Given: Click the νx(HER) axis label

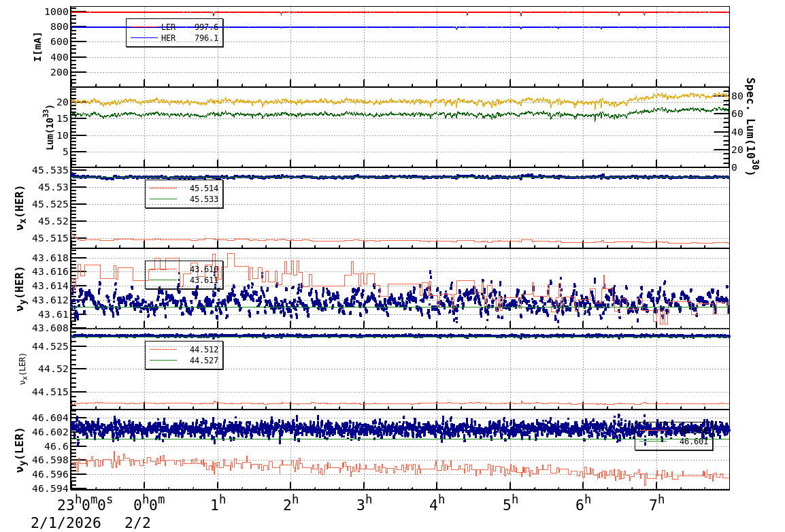Looking at the screenshot, I should [x=20, y=207].
